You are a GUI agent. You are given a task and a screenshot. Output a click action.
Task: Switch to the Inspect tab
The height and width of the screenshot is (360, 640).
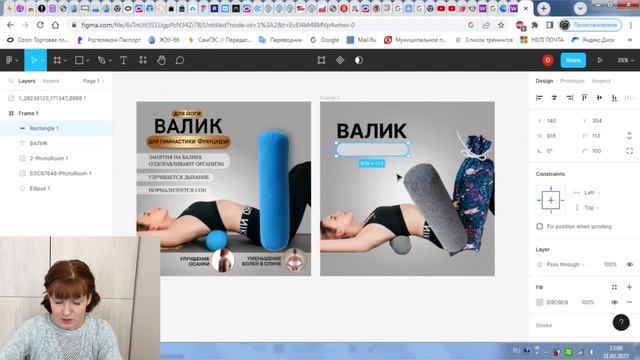(x=601, y=81)
